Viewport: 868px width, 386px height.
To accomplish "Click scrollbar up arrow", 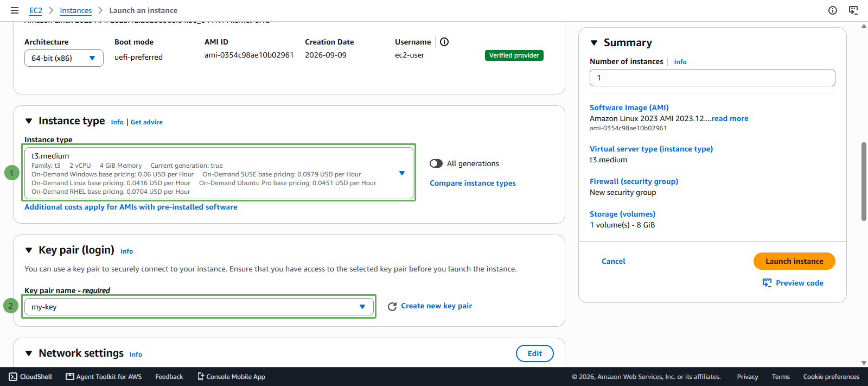I will pyautogui.click(x=864, y=26).
